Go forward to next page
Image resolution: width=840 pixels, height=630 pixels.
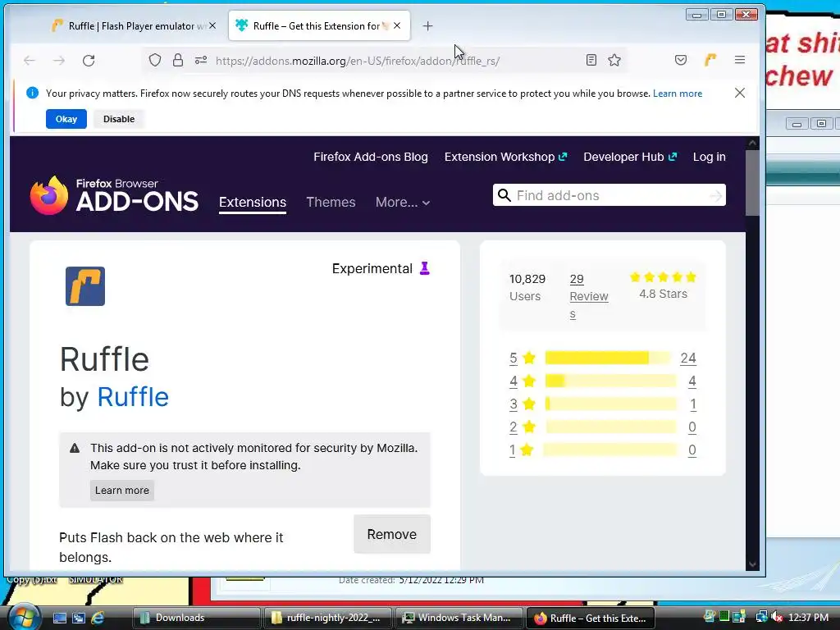pyautogui.click(x=59, y=61)
